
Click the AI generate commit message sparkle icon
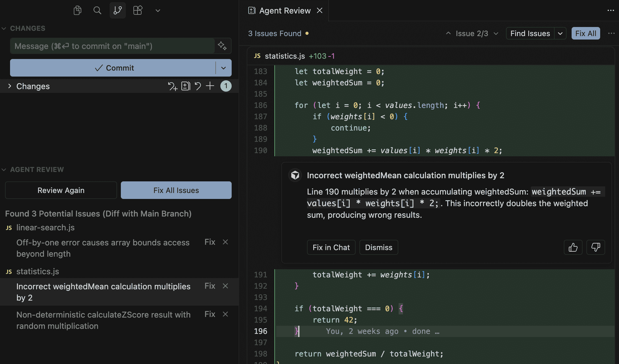pyautogui.click(x=222, y=46)
